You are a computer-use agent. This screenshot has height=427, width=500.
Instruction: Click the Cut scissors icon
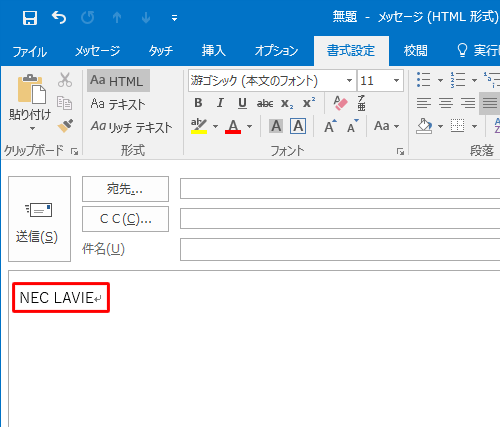(x=65, y=80)
